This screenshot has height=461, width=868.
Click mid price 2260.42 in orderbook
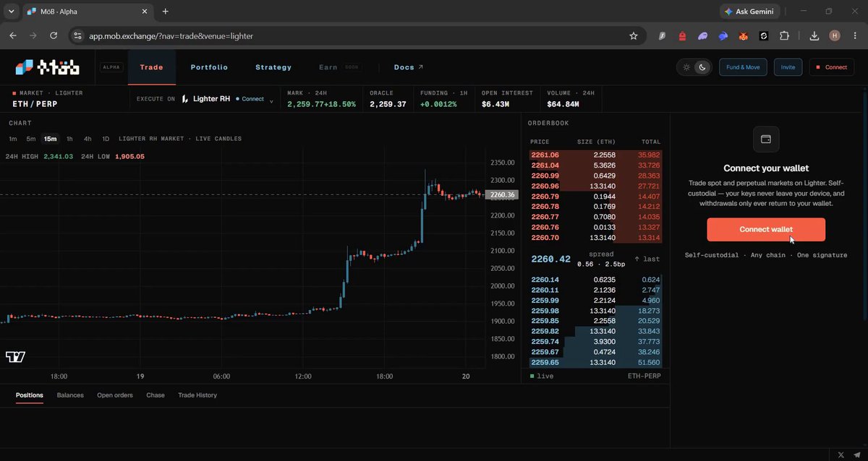pyautogui.click(x=551, y=259)
